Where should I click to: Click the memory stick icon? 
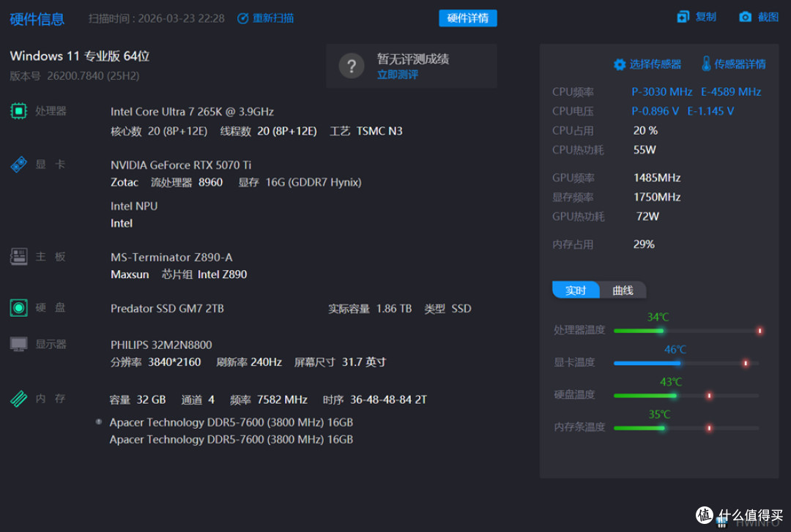click(18, 399)
